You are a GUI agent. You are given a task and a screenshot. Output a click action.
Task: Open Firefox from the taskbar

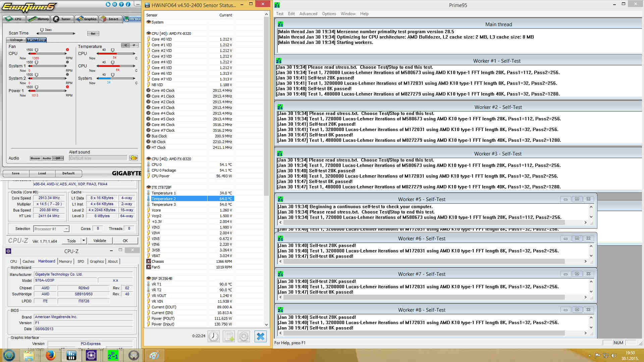coord(50,355)
